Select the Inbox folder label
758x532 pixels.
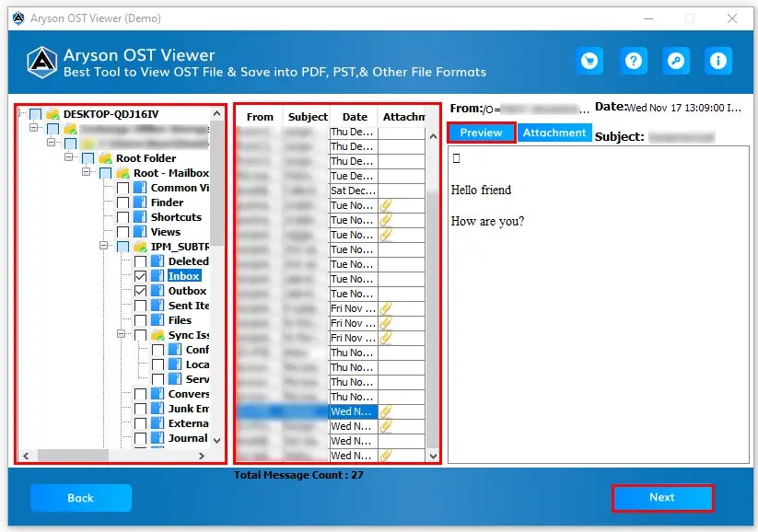[x=183, y=276]
